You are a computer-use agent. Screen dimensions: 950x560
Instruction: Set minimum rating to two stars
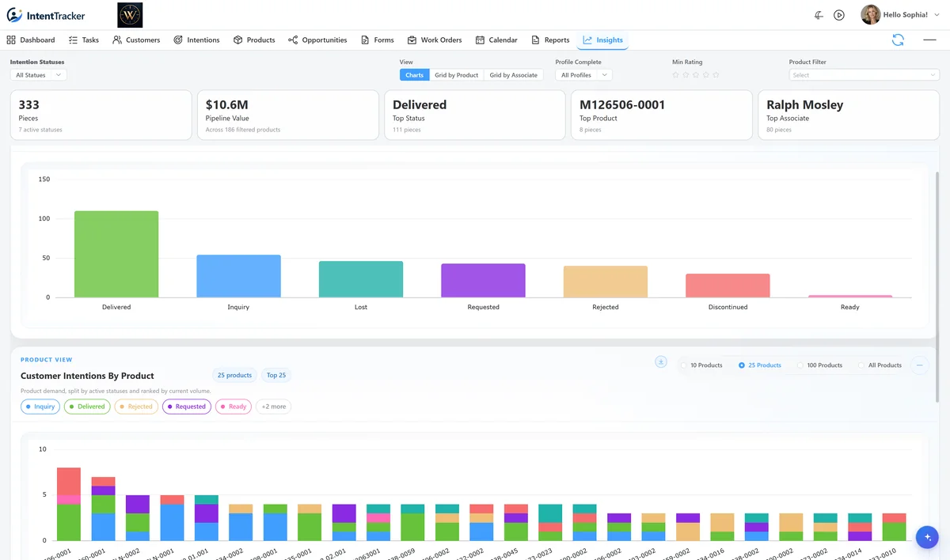pos(686,75)
